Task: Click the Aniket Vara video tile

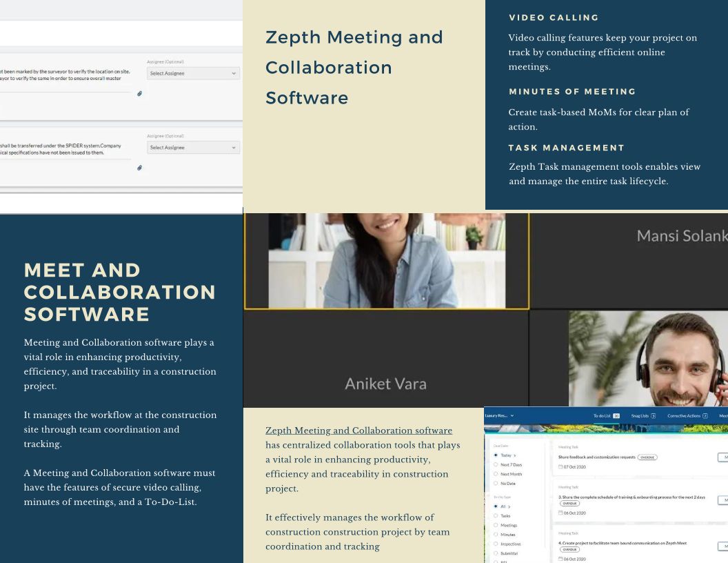Action: pyautogui.click(x=385, y=359)
